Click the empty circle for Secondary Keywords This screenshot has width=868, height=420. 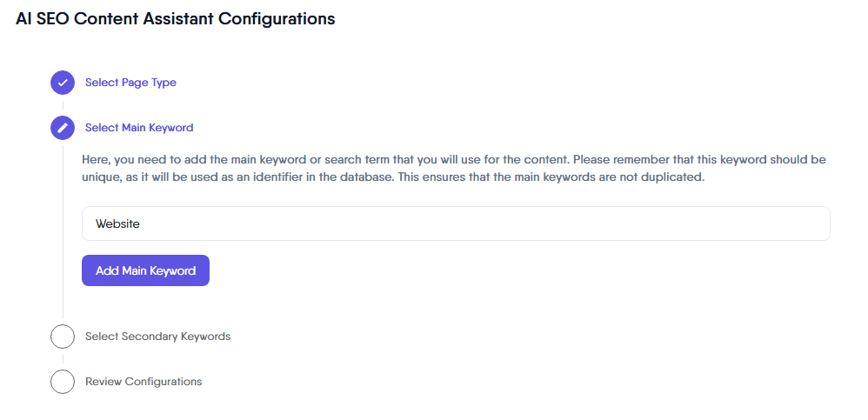[x=63, y=337]
